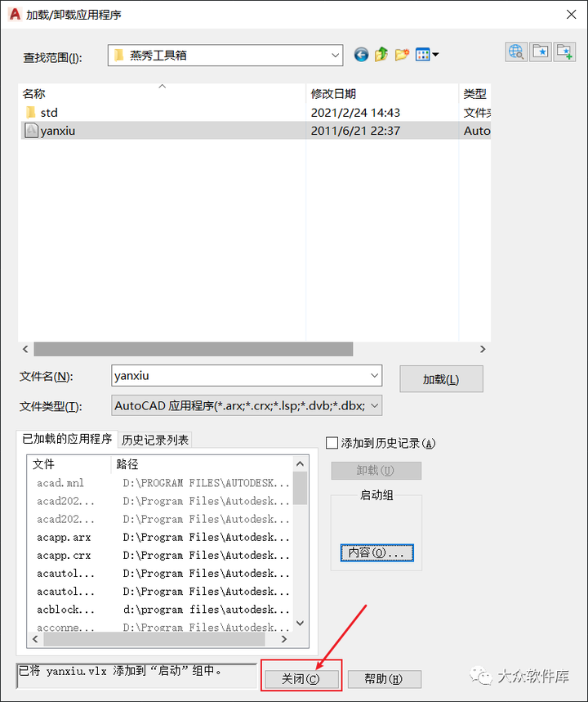Viewport: 588px width, 702px height.
Task: Click date 2021/2/24 14:43 cell
Action: (355, 113)
